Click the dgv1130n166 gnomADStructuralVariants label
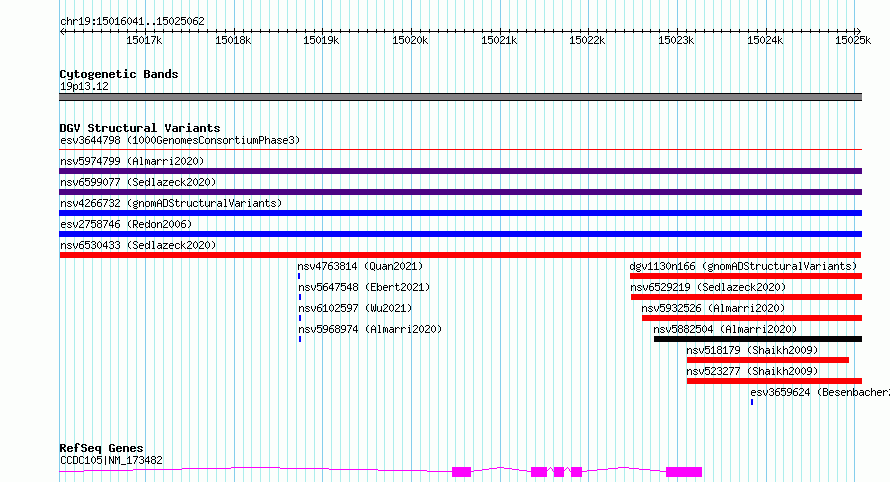890x482 pixels. 743,266
